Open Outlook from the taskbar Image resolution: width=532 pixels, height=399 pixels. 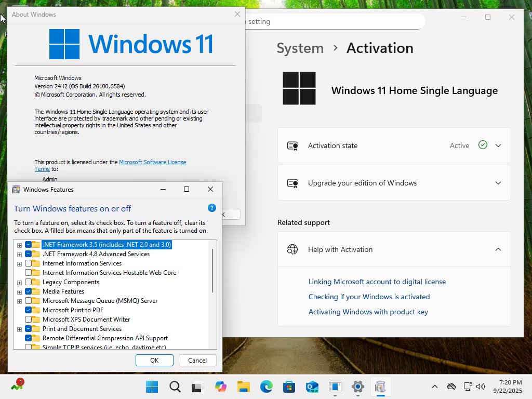[x=312, y=387]
